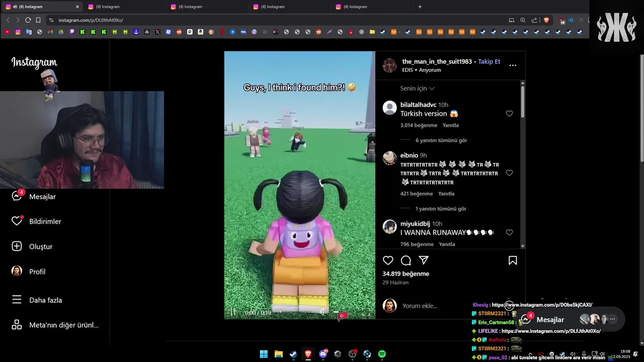644x362 pixels.
Task: Open the post author's avatar
Action: (390, 65)
